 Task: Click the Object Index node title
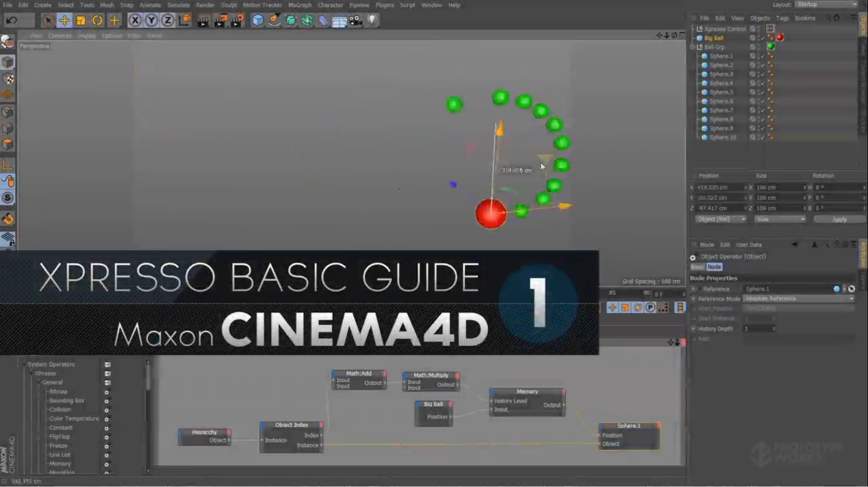click(x=291, y=425)
